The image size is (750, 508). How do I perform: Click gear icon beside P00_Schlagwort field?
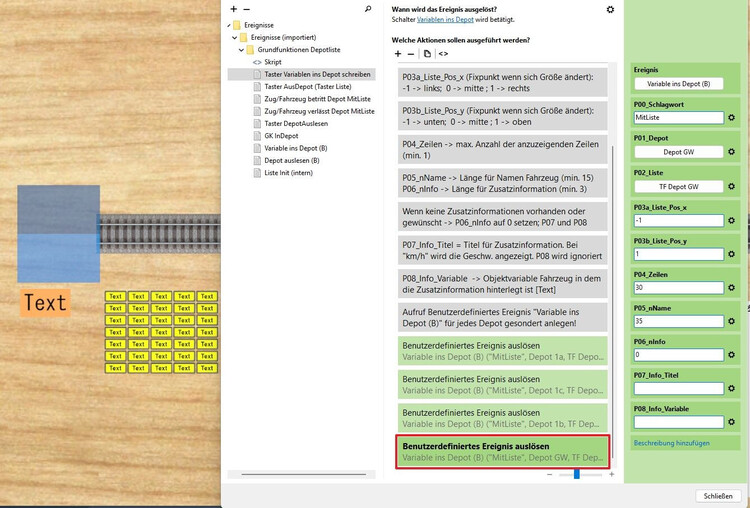(x=732, y=118)
